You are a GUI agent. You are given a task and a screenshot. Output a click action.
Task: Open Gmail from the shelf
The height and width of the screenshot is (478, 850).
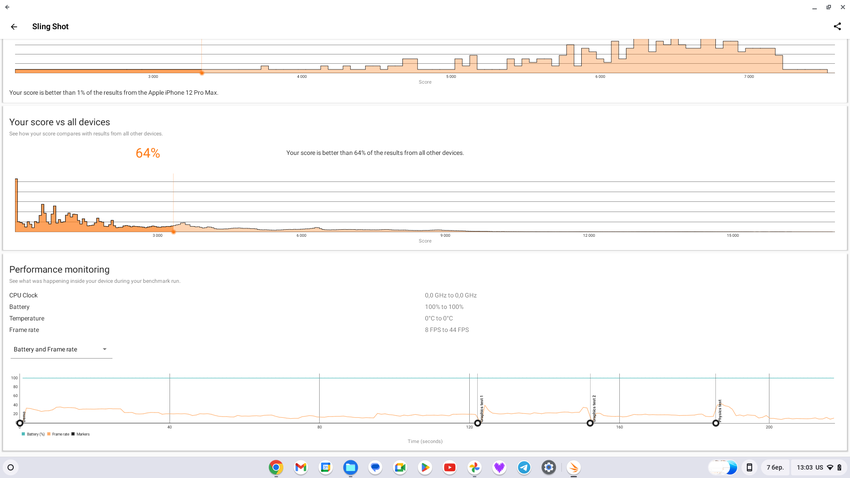(x=301, y=467)
